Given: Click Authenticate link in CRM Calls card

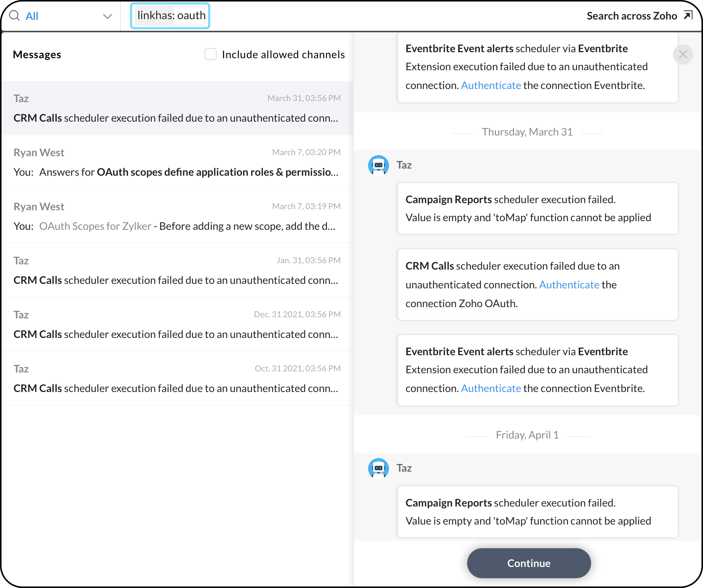Looking at the screenshot, I should click(569, 285).
